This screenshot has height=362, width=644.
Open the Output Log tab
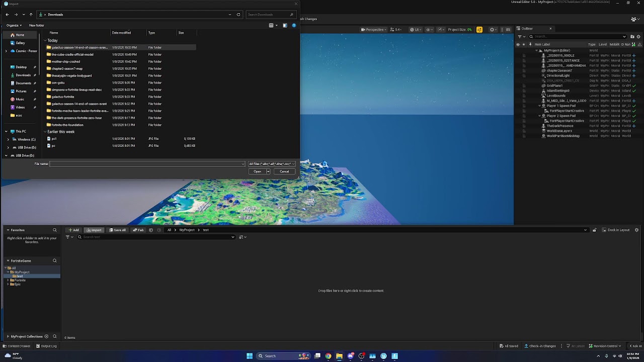point(46,346)
